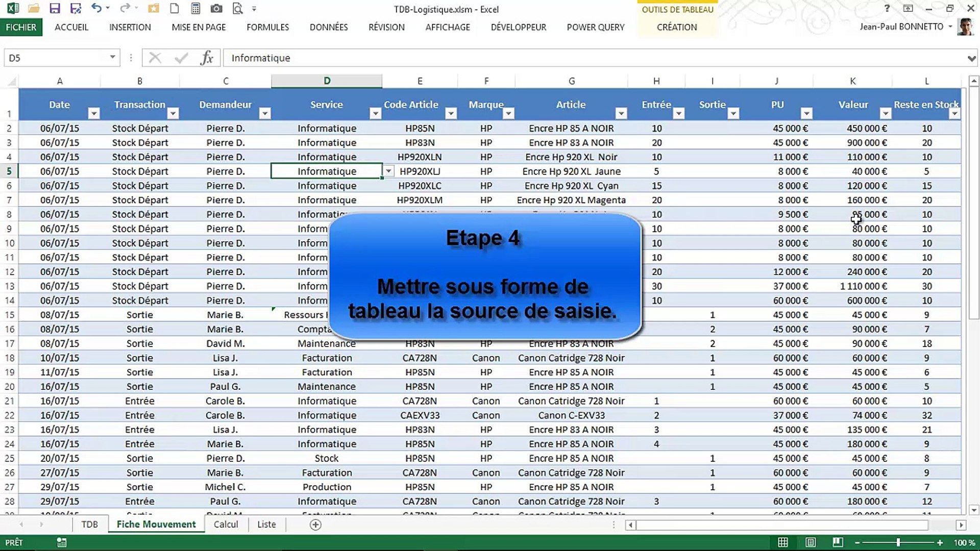Image resolution: width=980 pixels, height=551 pixels.
Task: Open the Transaction column filter dropdown
Action: pos(173,113)
